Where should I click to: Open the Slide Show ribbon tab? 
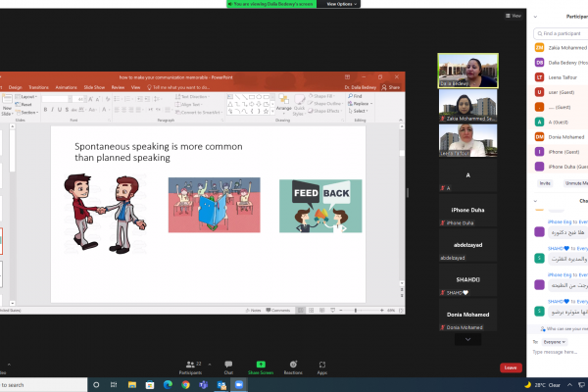click(93, 87)
